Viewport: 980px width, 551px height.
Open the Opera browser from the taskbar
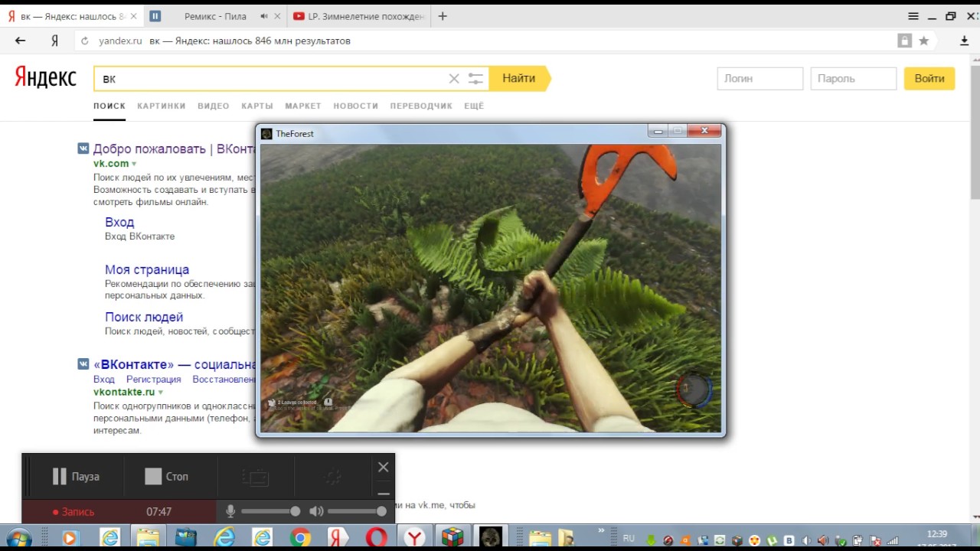tap(376, 538)
